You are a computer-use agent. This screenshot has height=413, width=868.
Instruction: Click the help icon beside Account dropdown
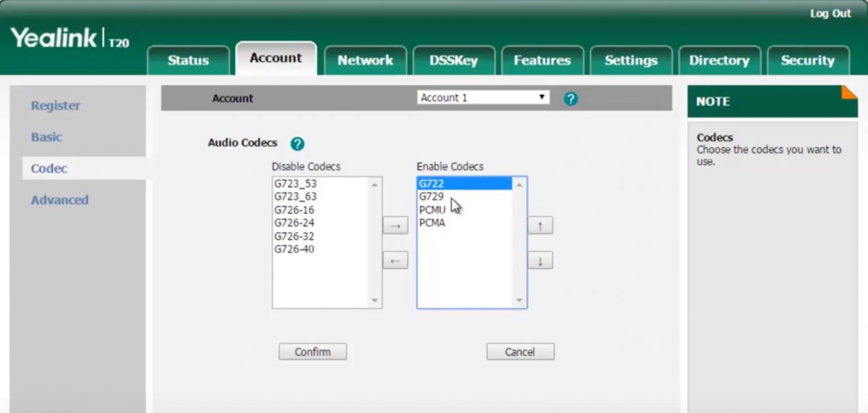[571, 99]
